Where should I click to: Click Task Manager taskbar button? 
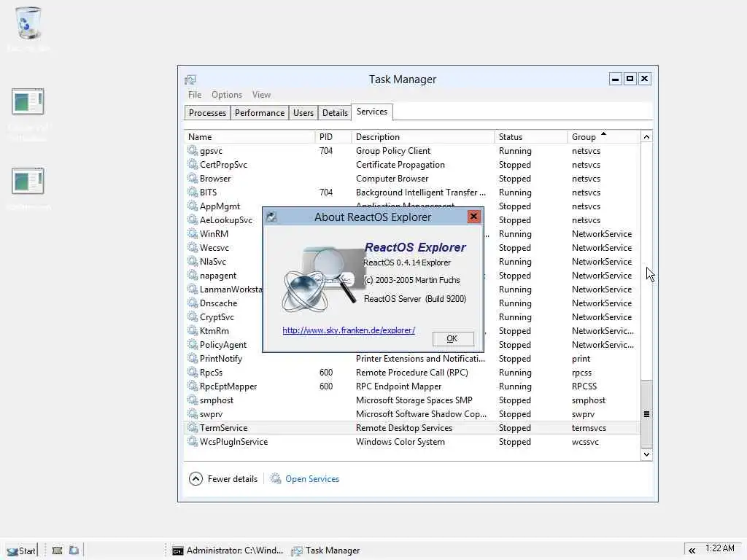pyautogui.click(x=326, y=551)
